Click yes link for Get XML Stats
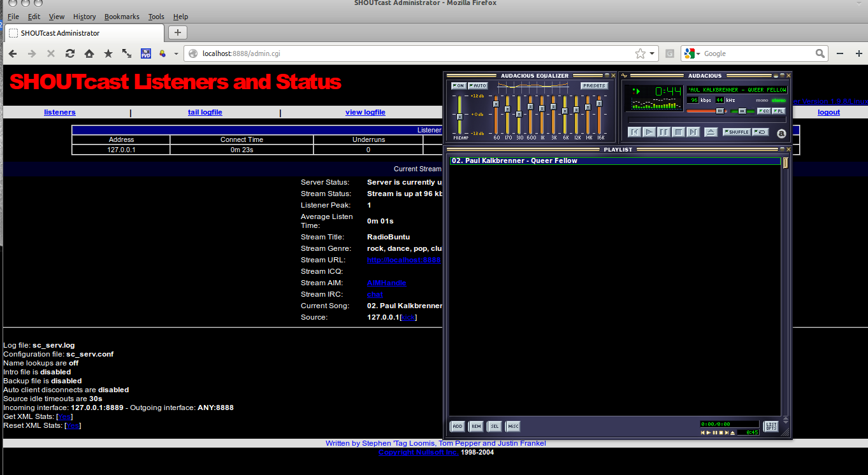The image size is (868, 475). [65, 416]
